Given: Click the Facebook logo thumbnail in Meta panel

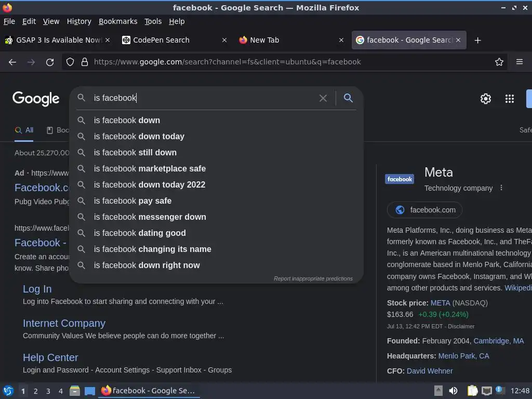Looking at the screenshot, I should [x=400, y=179].
